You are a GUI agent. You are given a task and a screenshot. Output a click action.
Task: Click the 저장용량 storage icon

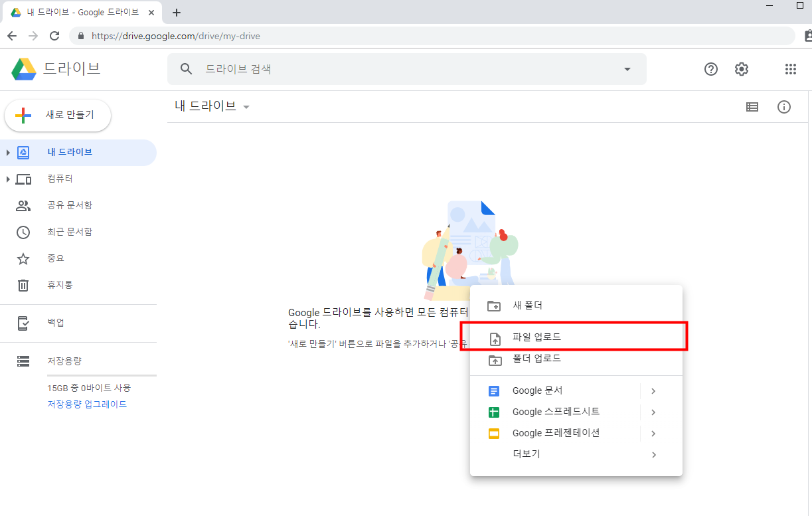[x=23, y=361]
